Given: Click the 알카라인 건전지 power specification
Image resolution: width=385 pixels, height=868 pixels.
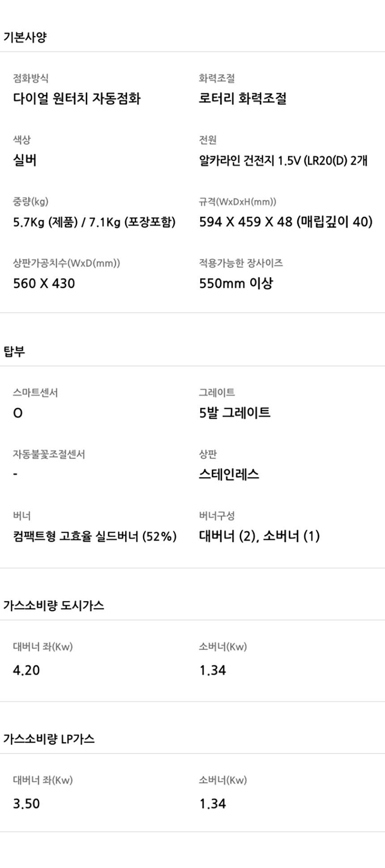Looking at the screenshot, I should pyautogui.click(x=283, y=160).
